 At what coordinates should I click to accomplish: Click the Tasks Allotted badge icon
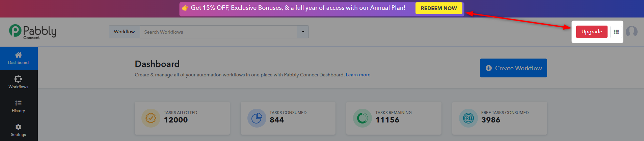pos(151,118)
